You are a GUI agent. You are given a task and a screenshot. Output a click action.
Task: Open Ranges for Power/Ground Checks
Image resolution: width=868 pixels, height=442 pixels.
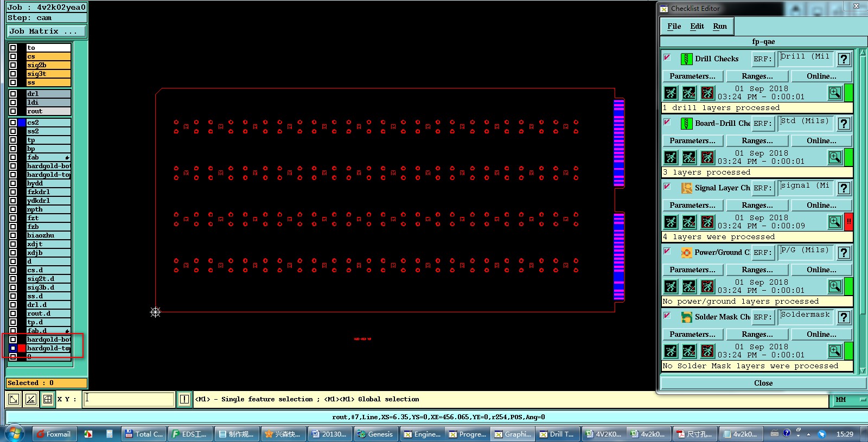coord(757,270)
